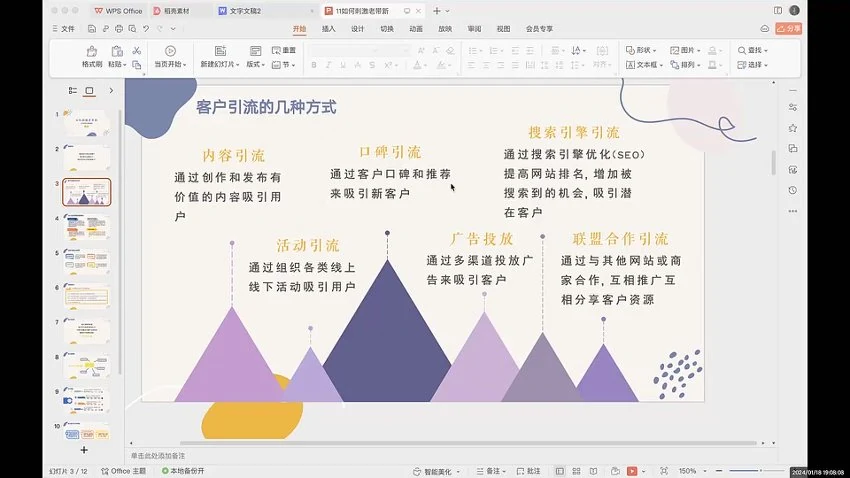
Task: Select thumbnail view icon in slide panel
Action: pyautogui.click(x=89, y=91)
